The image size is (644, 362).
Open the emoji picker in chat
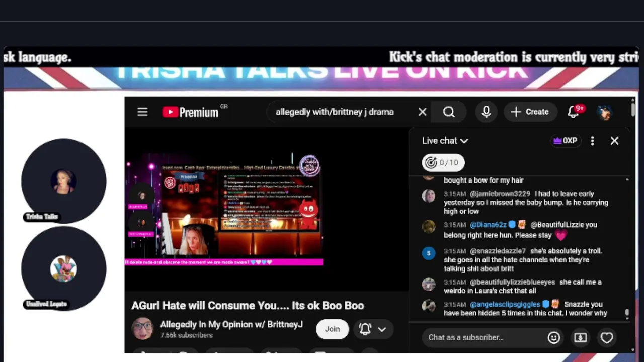554,337
